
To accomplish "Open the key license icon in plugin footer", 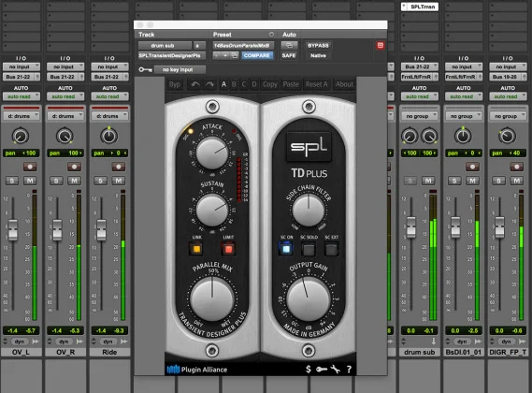I will point(322,369).
